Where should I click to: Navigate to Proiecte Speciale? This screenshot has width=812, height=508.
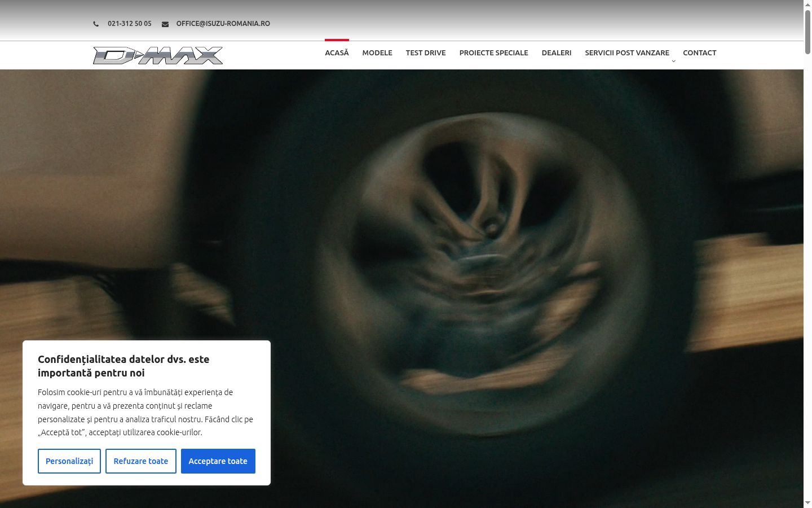[x=494, y=53]
